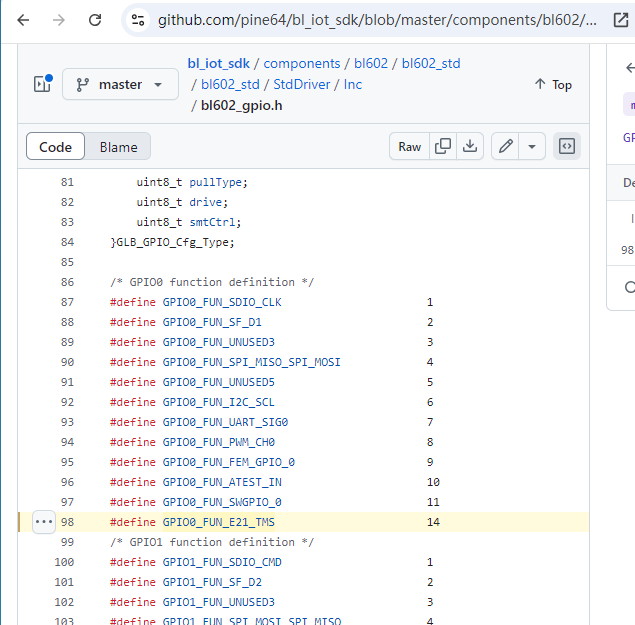Viewport: 635px width, 625px height.
Task: Download raw file icon
Action: tap(470, 146)
